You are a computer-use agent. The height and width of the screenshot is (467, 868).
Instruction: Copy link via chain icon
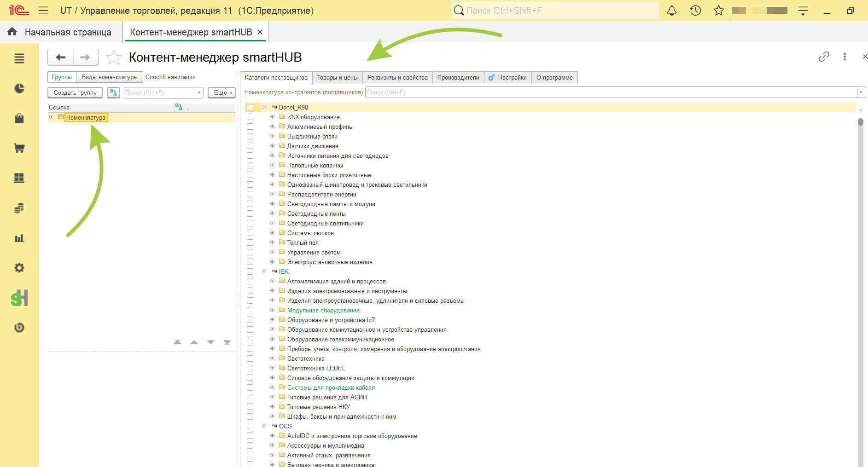(x=824, y=57)
